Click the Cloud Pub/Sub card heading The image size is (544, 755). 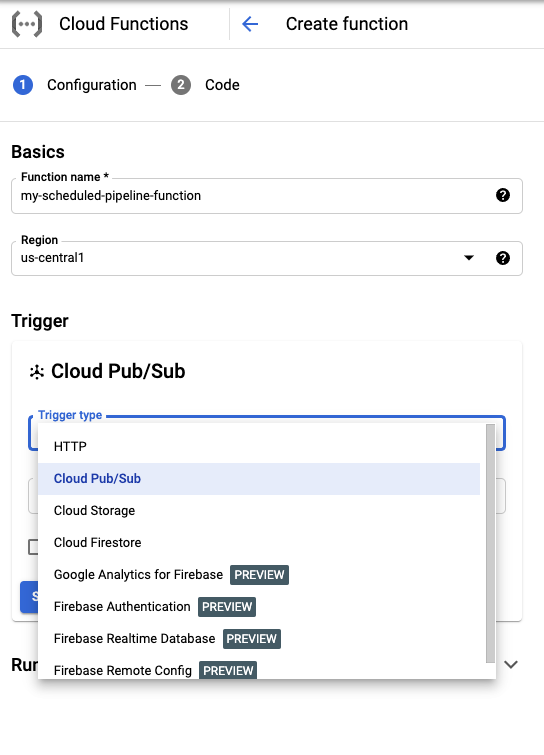[118, 372]
